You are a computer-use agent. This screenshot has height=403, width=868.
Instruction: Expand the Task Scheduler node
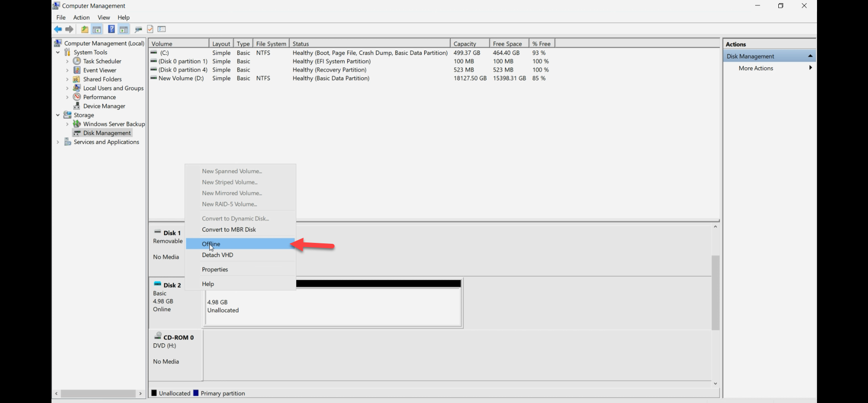tap(67, 61)
